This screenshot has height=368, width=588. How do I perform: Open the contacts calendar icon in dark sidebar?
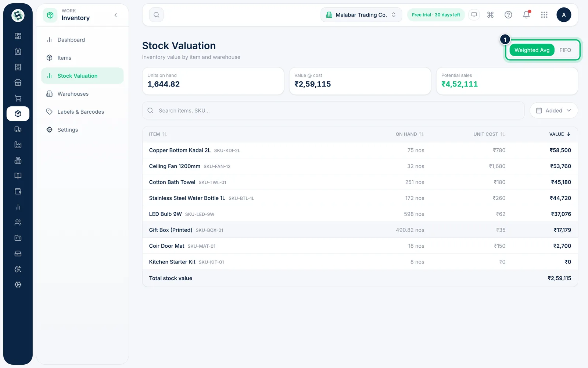(18, 52)
